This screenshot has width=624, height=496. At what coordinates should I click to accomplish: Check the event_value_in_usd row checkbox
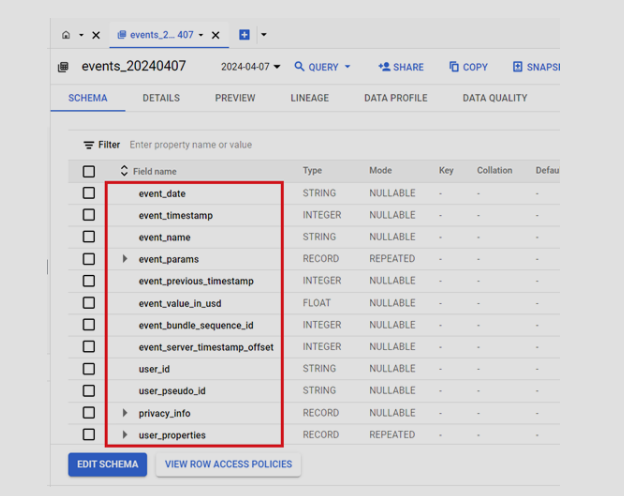tap(89, 303)
